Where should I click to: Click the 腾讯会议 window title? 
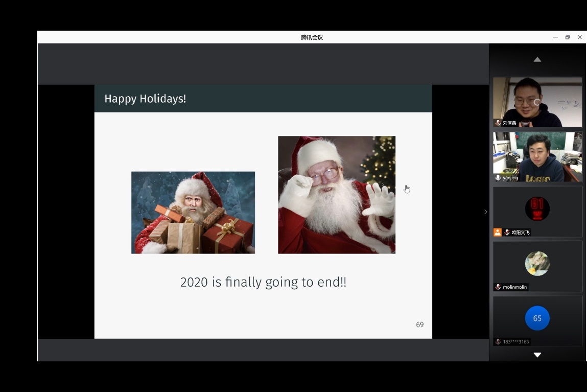point(312,37)
